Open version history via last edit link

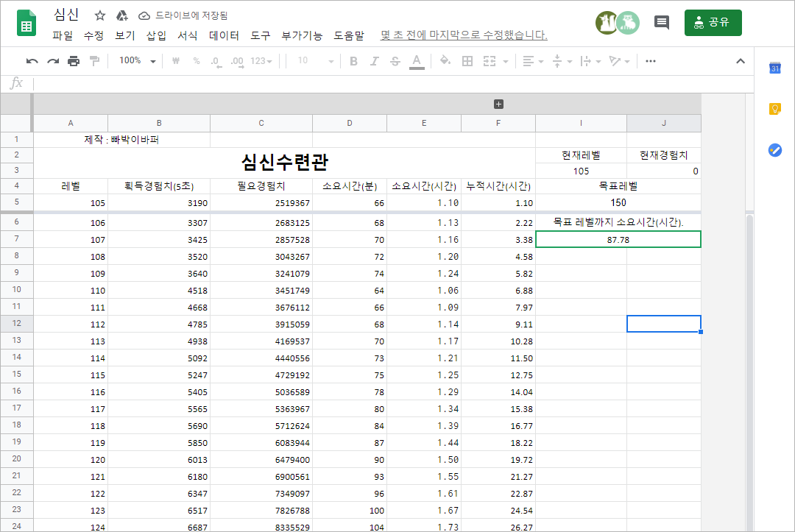tap(462, 35)
